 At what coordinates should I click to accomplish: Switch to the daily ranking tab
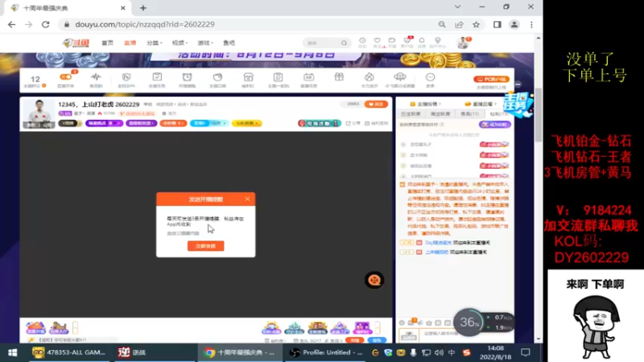point(411,113)
